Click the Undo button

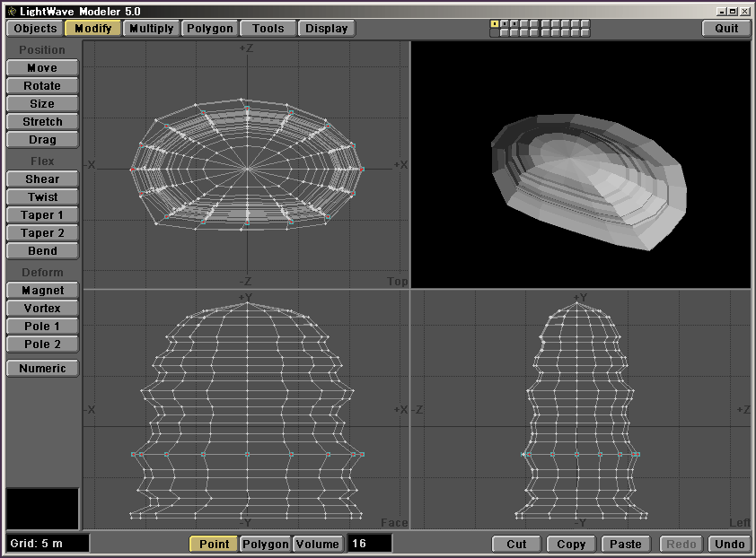click(x=729, y=544)
